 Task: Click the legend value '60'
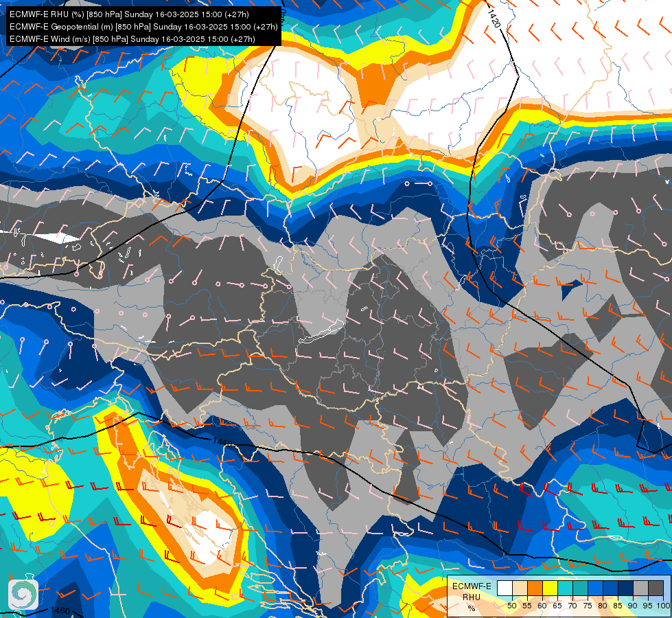pos(542,606)
